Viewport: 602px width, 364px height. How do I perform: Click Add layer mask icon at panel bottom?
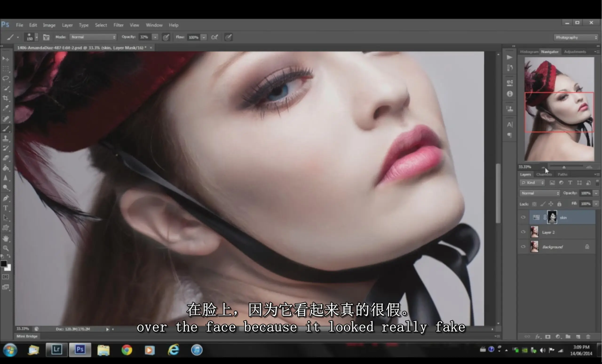[x=548, y=337]
